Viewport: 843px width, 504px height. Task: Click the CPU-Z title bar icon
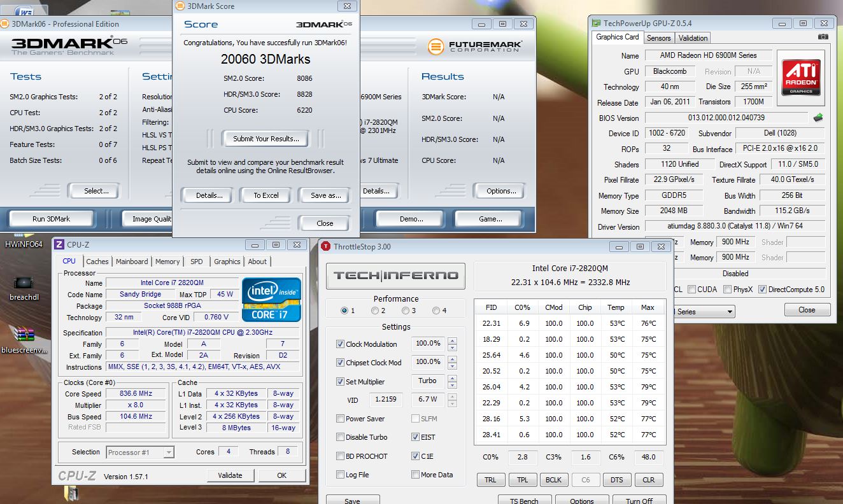pos(59,244)
